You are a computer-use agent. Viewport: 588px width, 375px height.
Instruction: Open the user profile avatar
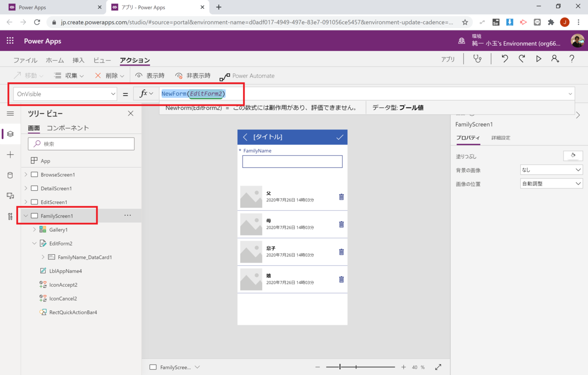coord(577,41)
